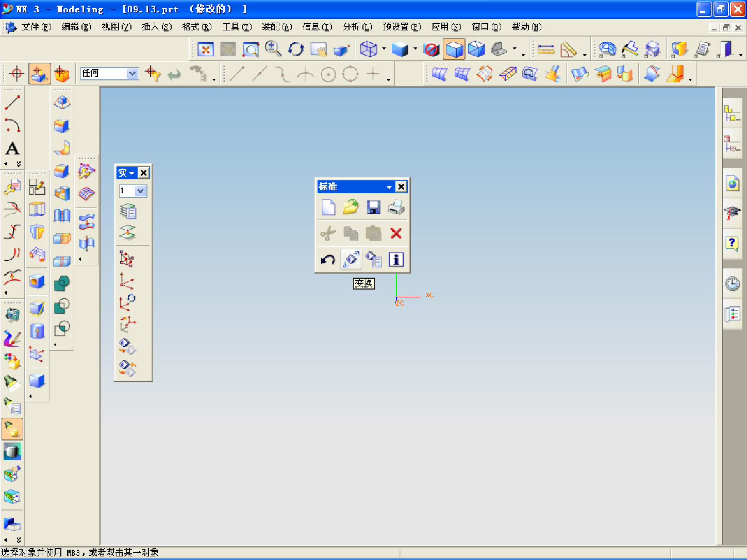
Task: Delete using the red X icon
Action: (x=396, y=233)
